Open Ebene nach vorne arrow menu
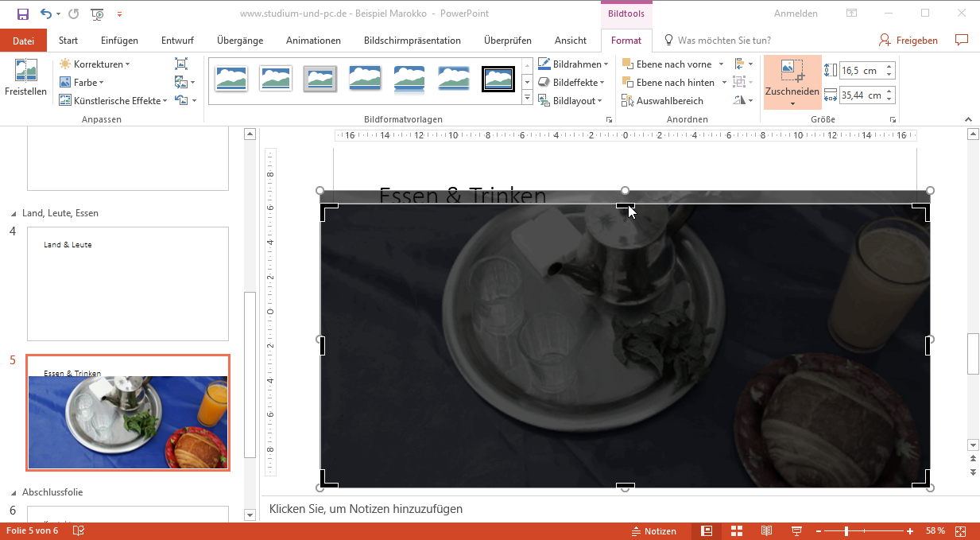 (721, 64)
